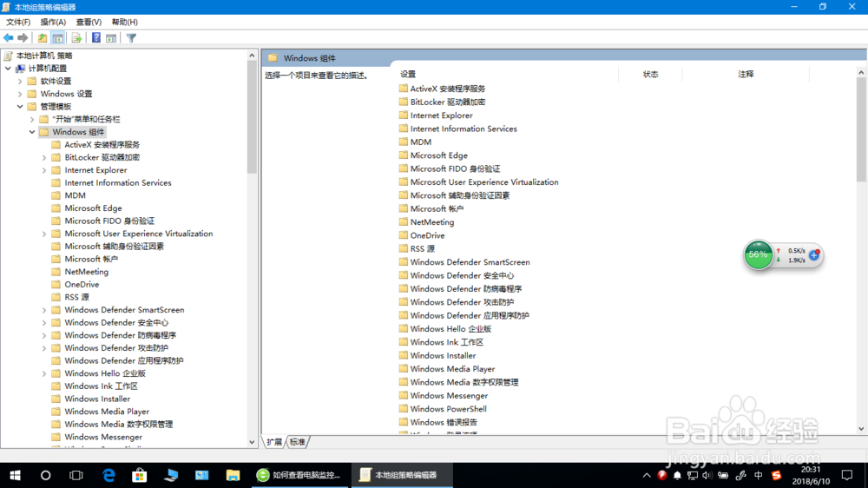Viewport: 868px width, 488px height.
Task: Expand Windows Defender SmartScreen in the tree
Action: (44, 310)
